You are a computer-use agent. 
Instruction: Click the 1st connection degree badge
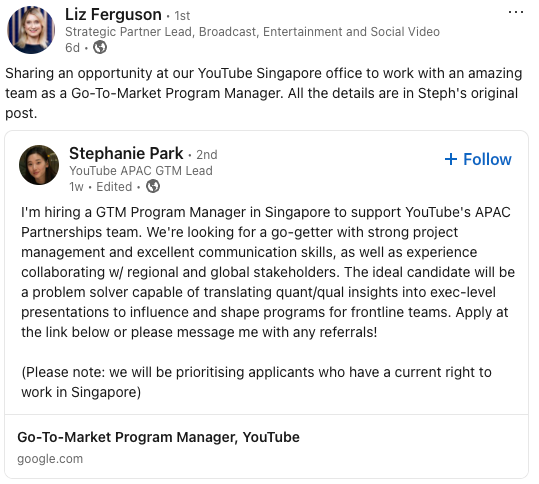182,16
